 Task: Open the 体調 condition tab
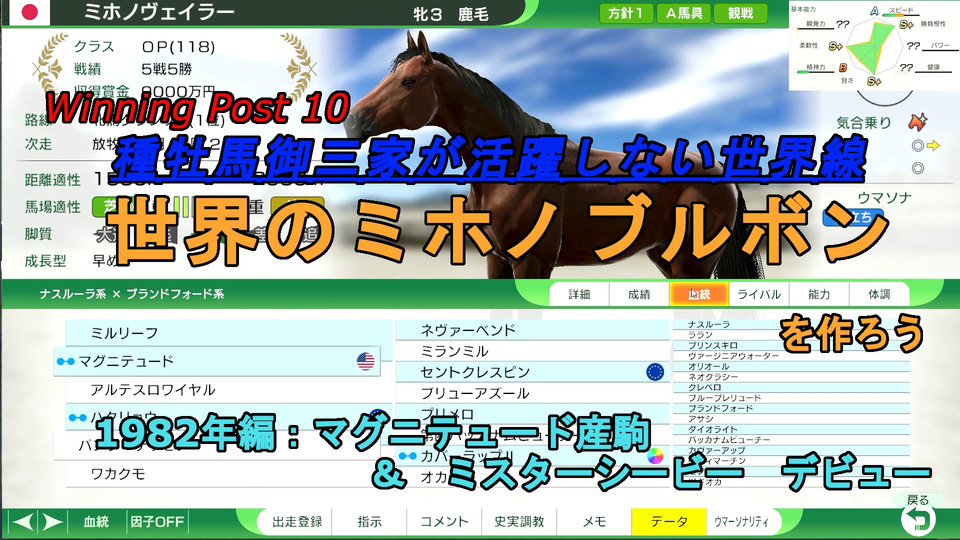[879, 294]
